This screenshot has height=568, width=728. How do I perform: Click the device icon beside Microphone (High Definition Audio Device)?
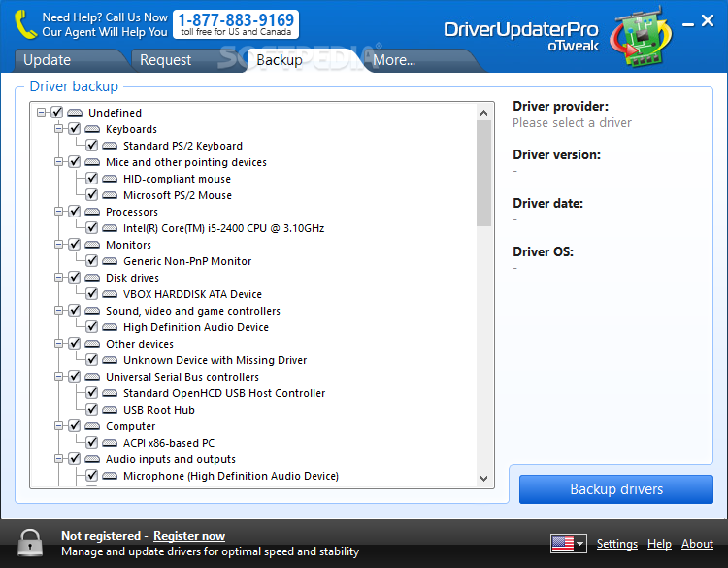(110, 476)
